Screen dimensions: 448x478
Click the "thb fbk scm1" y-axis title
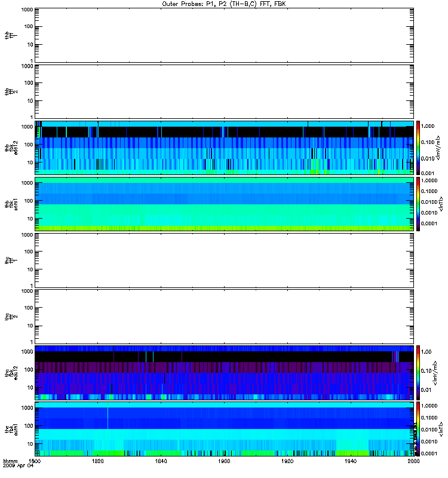[11, 204]
